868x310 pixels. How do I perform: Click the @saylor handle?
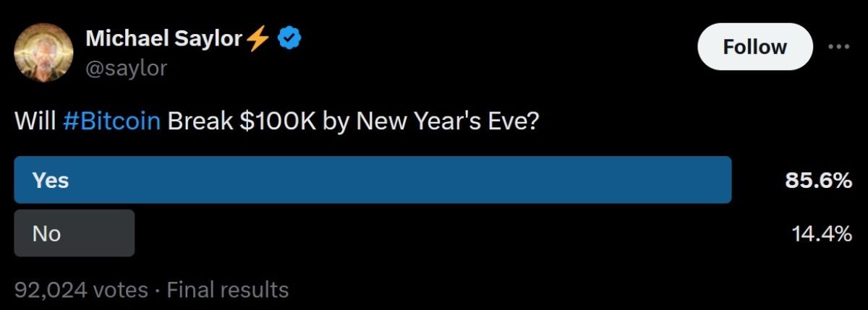(126, 68)
